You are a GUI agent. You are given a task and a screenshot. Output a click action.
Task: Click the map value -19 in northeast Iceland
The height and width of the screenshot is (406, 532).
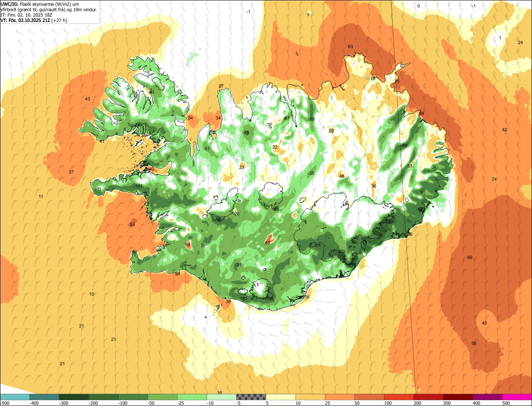372,79
